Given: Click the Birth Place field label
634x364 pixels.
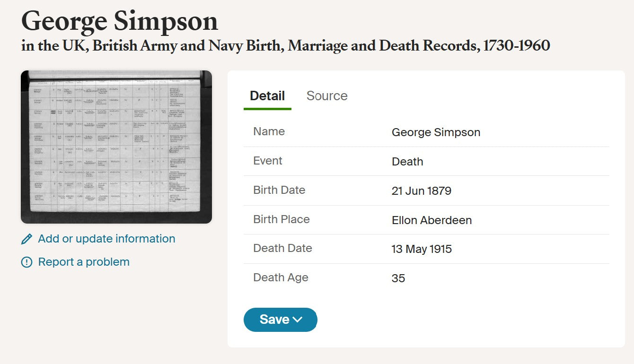Looking at the screenshot, I should tap(282, 219).
